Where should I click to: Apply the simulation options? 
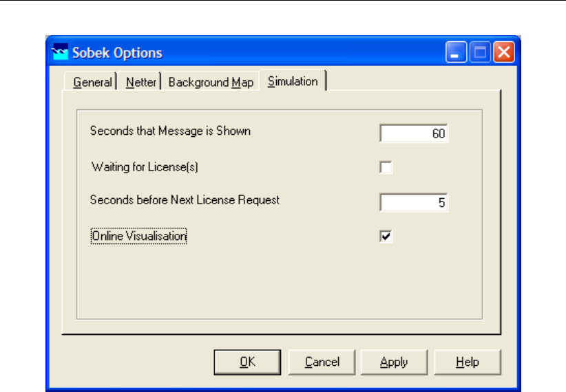(394, 362)
